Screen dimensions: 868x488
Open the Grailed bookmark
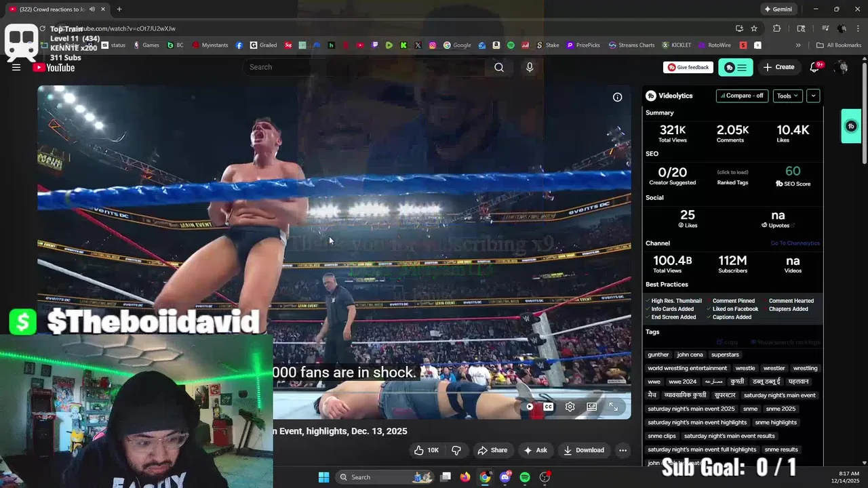[263, 45]
